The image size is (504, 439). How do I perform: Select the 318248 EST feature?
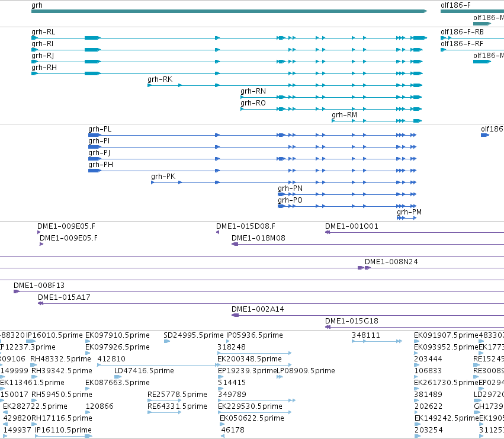click(x=232, y=347)
